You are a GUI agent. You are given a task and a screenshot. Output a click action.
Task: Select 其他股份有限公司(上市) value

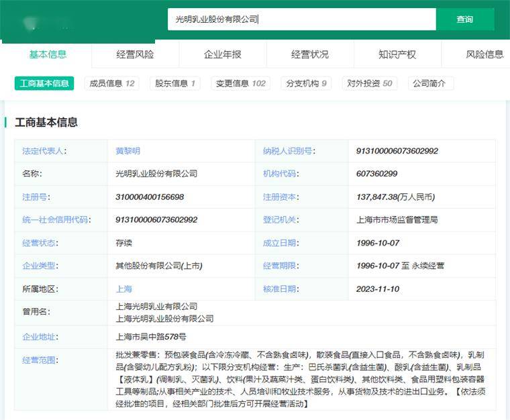click(x=159, y=266)
